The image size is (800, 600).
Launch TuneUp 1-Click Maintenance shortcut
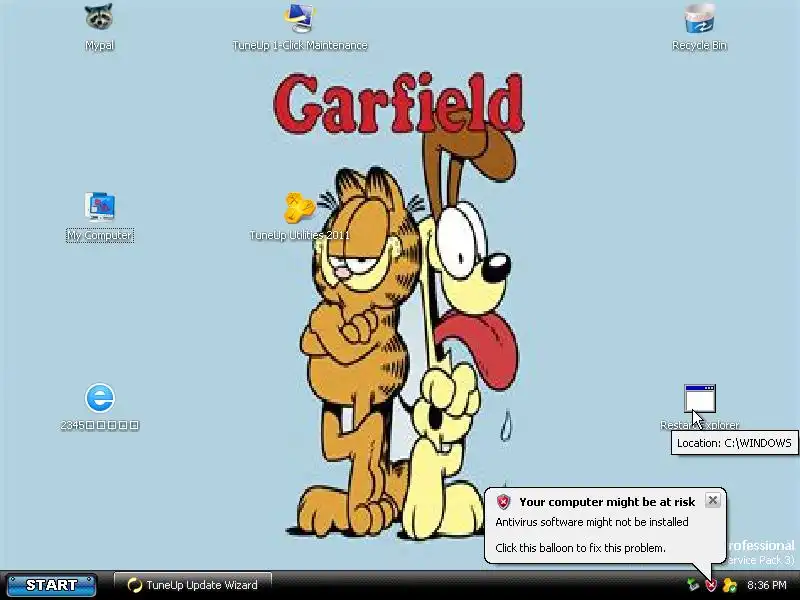click(x=299, y=18)
